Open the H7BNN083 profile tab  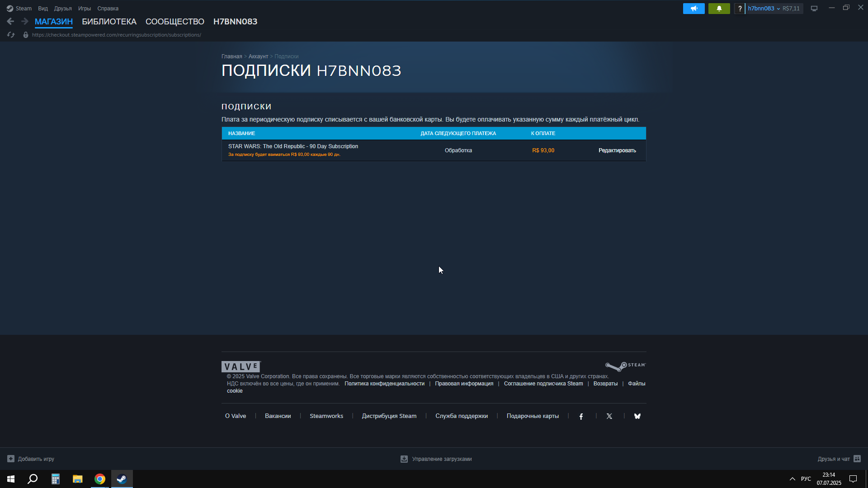(236, 22)
